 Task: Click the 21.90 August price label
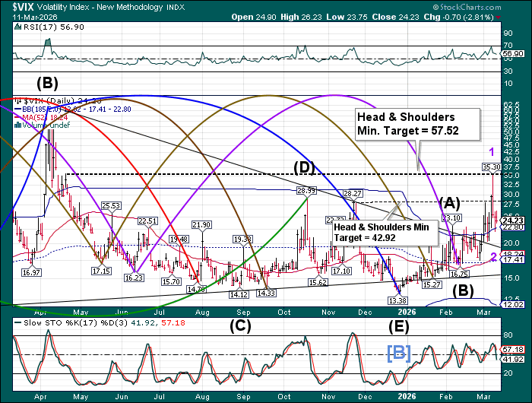tap(201, 224)
